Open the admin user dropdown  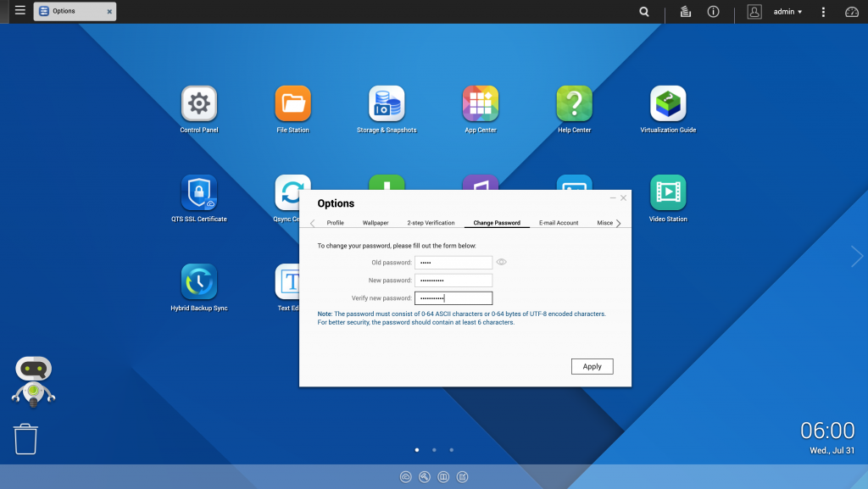click(787, 12)
